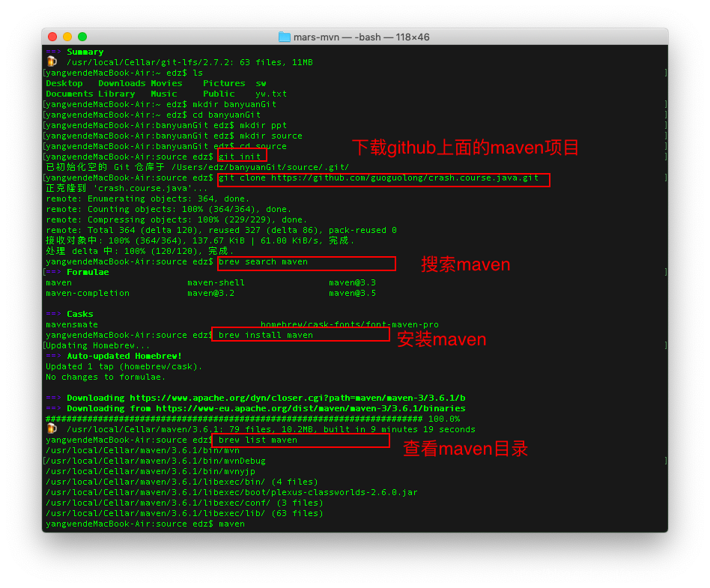The image size is (710, 588).
Task: Click the 'maven-shell' formula name
Action: 216,282
